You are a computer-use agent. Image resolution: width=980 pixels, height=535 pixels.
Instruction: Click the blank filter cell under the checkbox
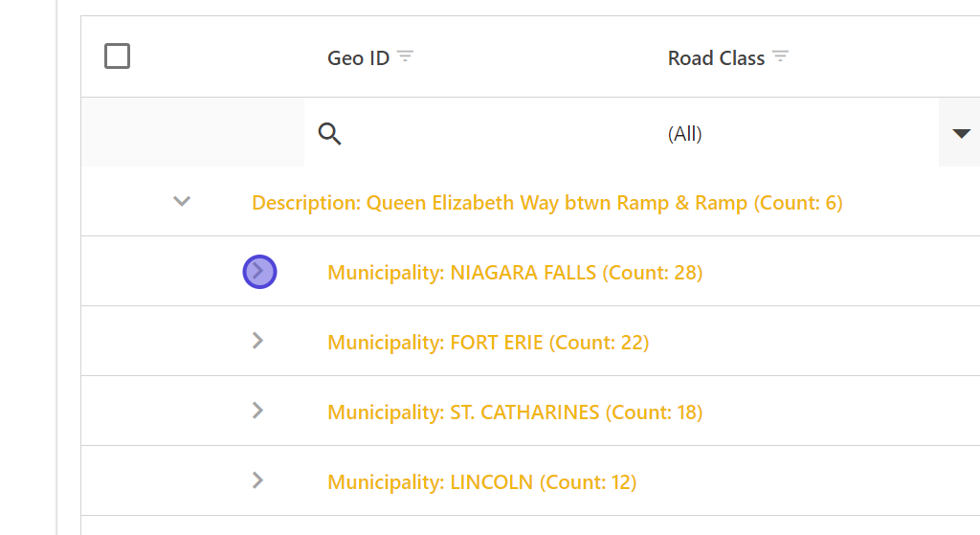[x=191, y=133]
